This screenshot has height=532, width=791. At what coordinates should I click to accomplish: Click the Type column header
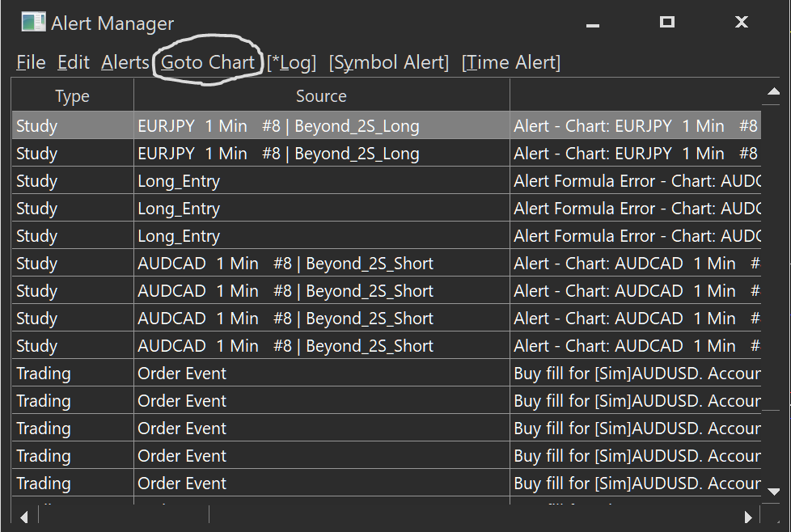[x=72, y=96]
